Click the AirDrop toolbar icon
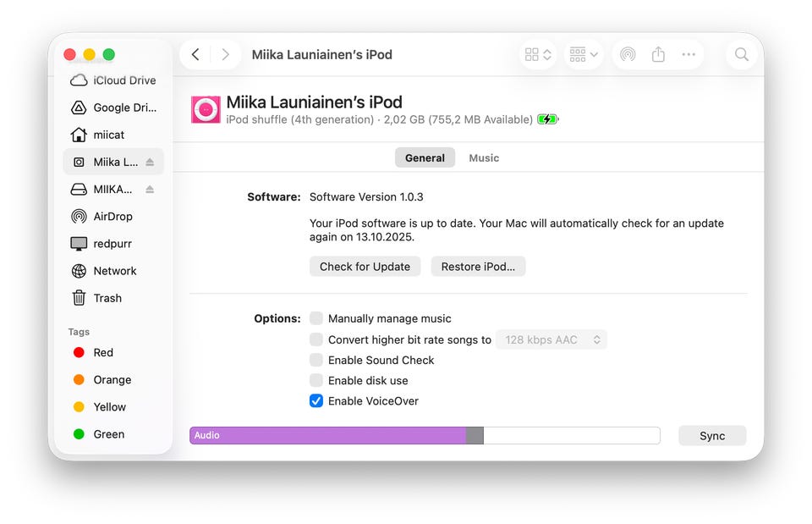Viewport: 812px width, 524px height. pos(628,54)
